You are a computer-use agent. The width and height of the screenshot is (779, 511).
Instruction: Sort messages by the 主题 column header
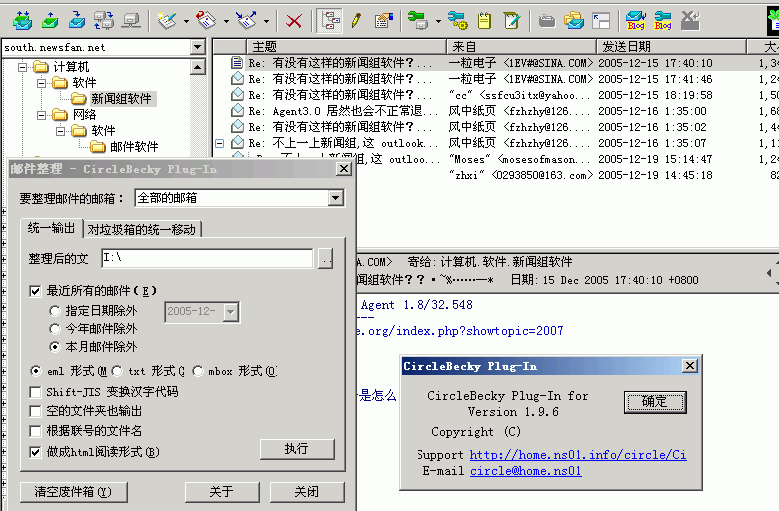pyautogui.click(x=346, y=47)
